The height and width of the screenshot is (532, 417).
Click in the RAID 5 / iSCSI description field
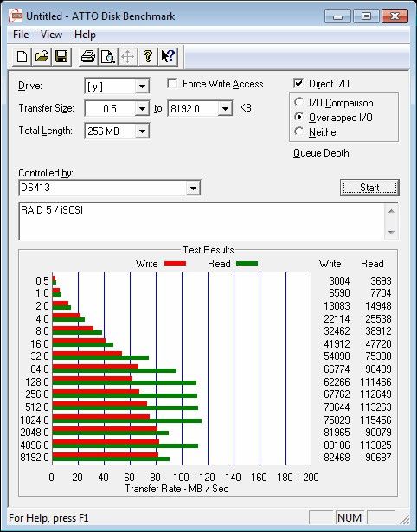pyautogui.click(x=202, y=221)
